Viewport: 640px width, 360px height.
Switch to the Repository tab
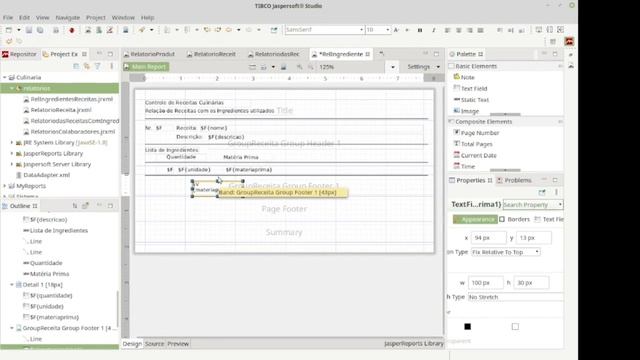(x=19, y=54)
